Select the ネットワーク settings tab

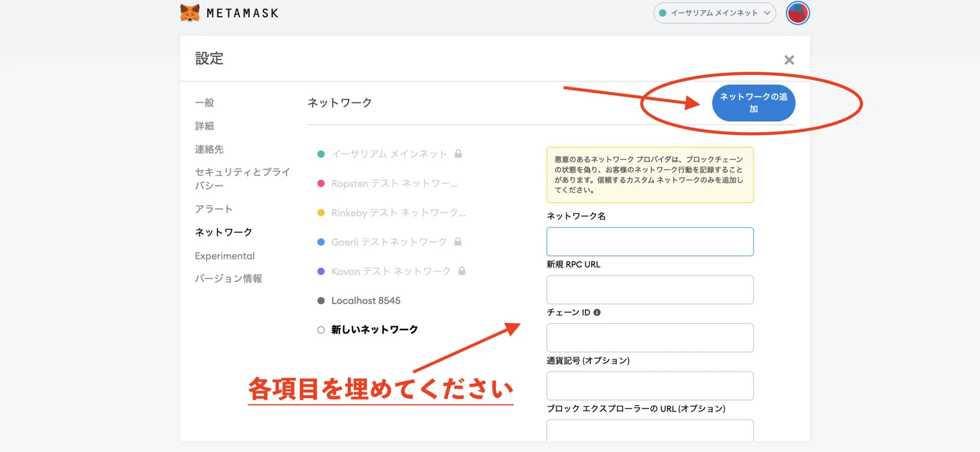click(224, 233)
